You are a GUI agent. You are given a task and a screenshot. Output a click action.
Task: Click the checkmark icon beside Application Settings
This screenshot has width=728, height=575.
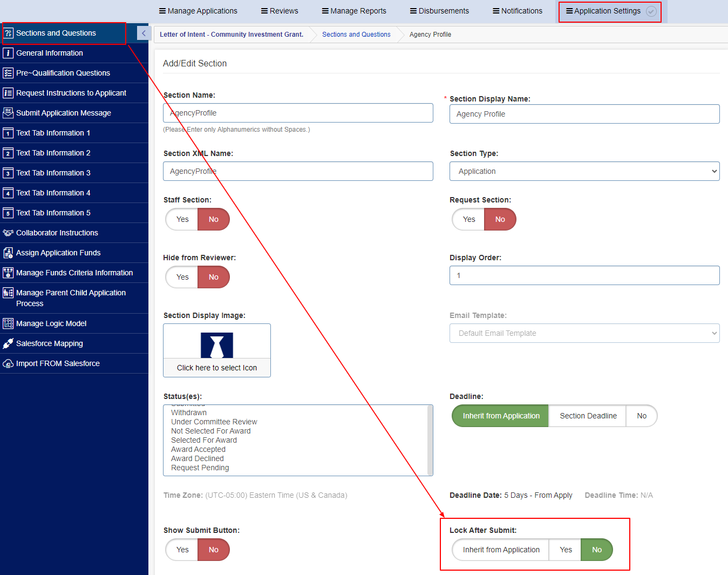651,11
